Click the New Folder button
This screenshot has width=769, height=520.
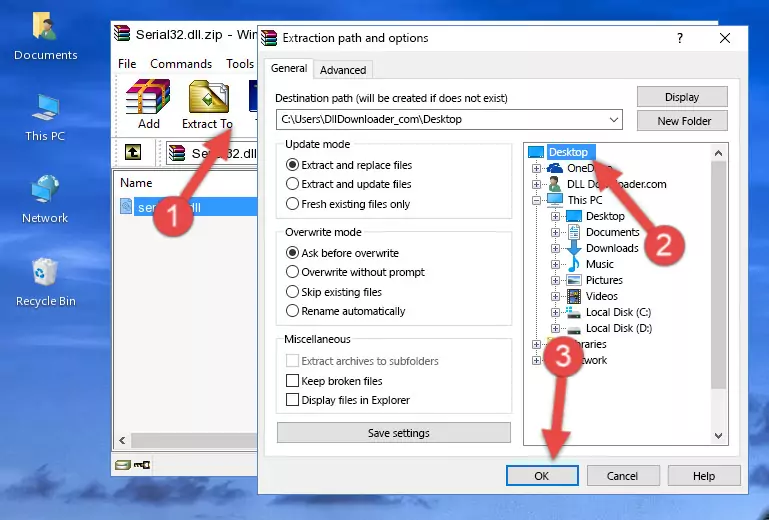click(682, 121)
